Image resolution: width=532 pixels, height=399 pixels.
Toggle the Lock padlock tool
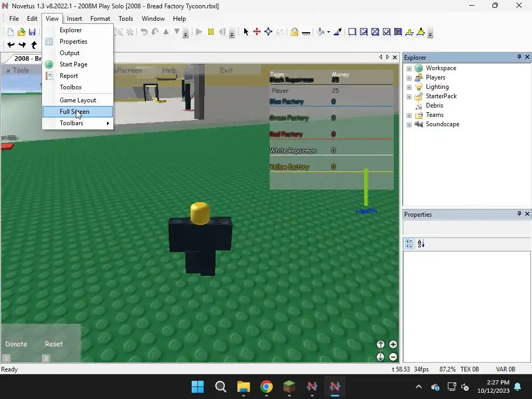(294, 32)
